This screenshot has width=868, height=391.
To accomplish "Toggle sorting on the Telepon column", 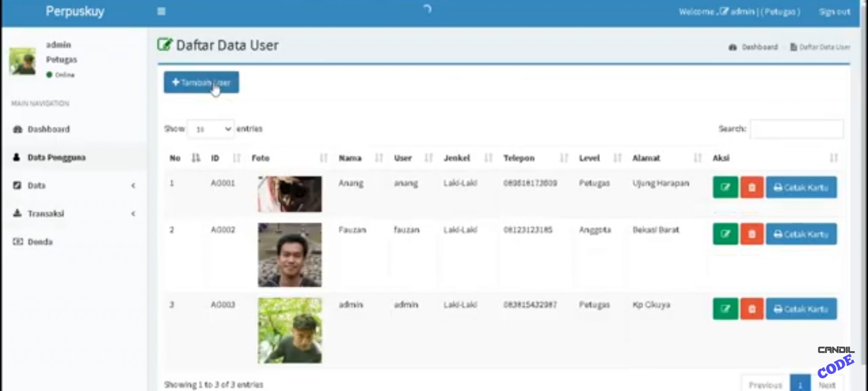I will [564, 158].
